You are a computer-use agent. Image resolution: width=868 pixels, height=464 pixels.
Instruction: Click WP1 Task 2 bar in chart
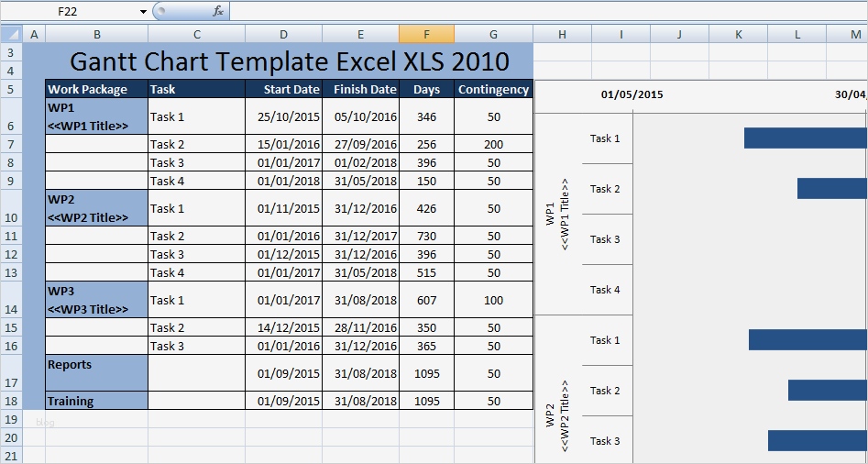[832, 188]
